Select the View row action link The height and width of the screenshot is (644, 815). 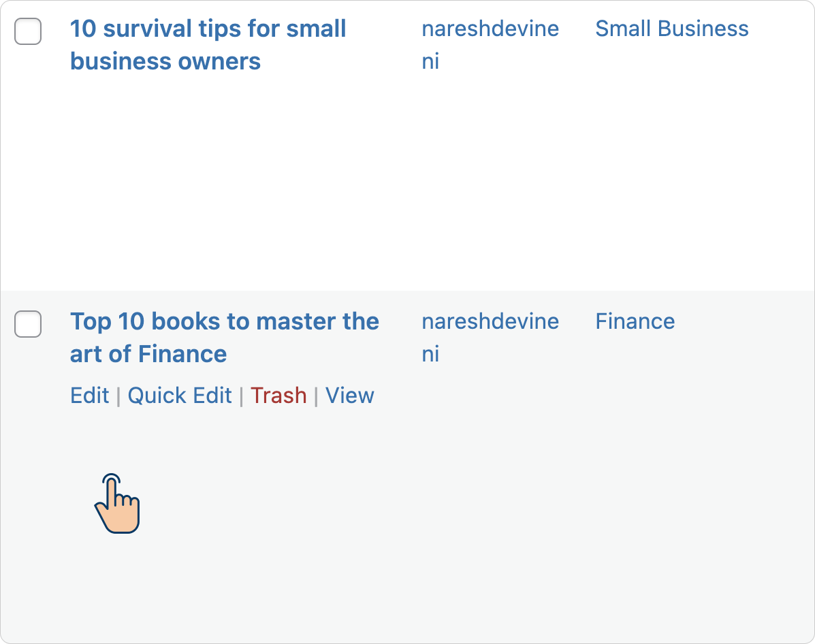[x=349, y=396]
